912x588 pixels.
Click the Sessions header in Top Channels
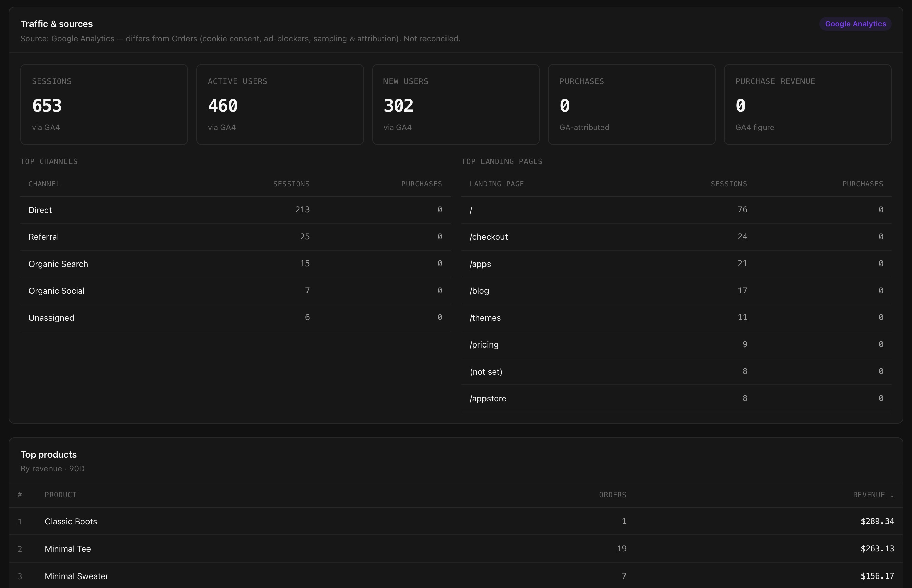[291, 184]
